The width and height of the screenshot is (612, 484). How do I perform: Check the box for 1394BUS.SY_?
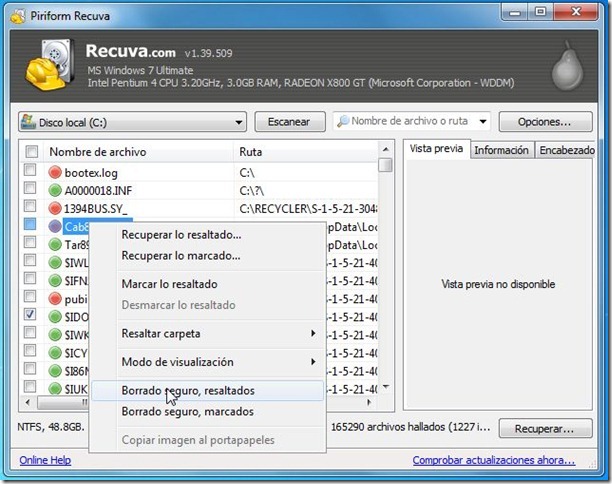pos(30,206)
